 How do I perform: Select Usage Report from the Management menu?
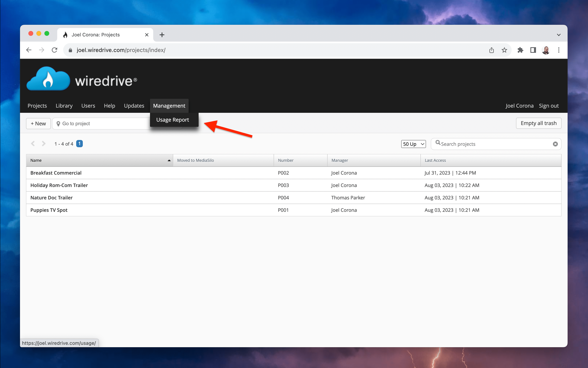tap(173, 120)
